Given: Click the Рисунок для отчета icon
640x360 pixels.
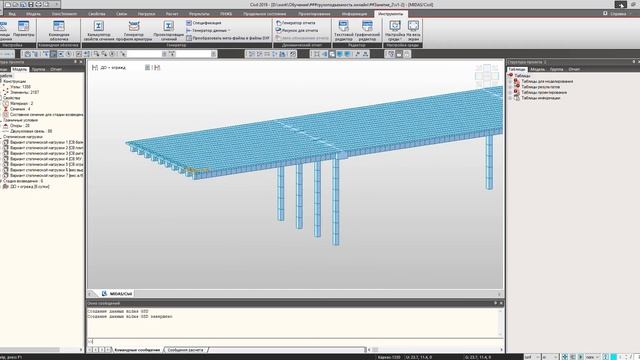Looking at the screenshot, I should tap(279, 30).
